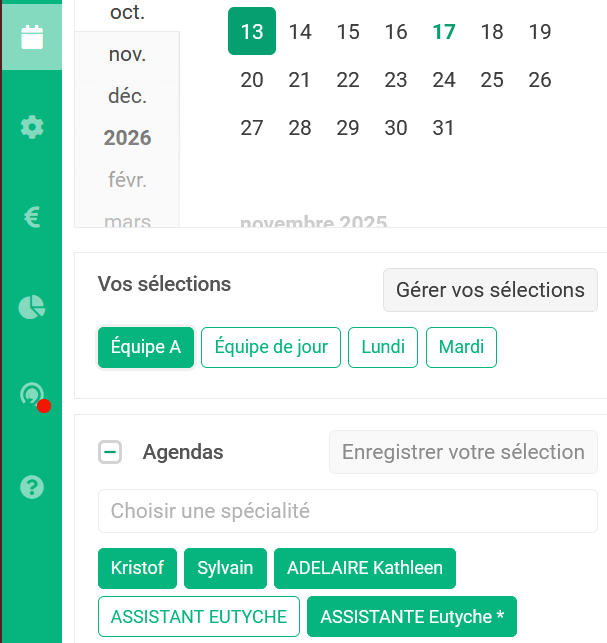Open the Choisir une spécialité dropdown
Viewport: 607px width, 643px height.
click(x=347, y=511)
